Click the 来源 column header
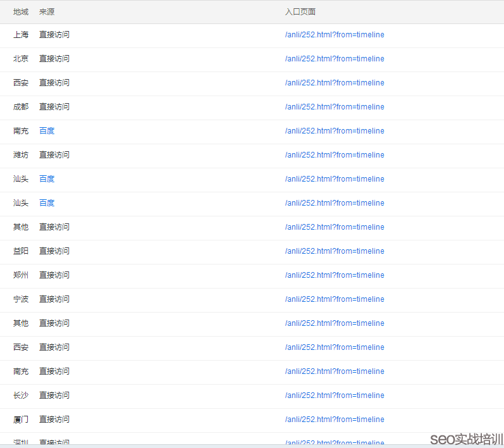The width and height of the screenshot is (504, 448). (47, 12)
